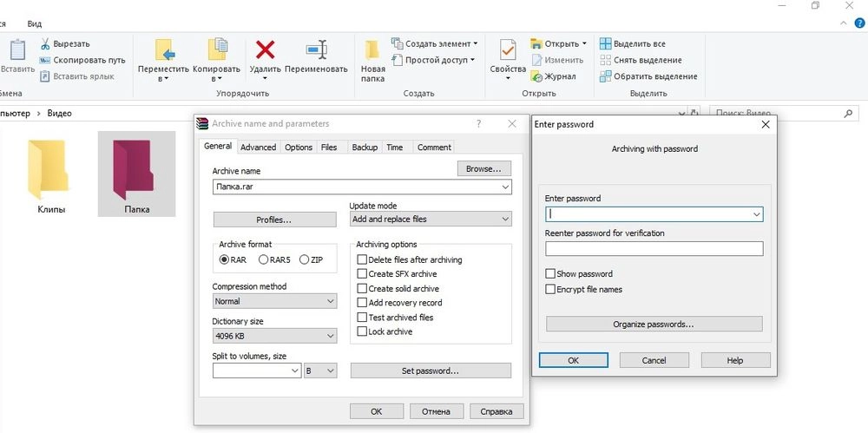Image resolution: width=868 pixels, height=433 pixels.
Task: Click the Reenter password field
Action: [654, 249]
